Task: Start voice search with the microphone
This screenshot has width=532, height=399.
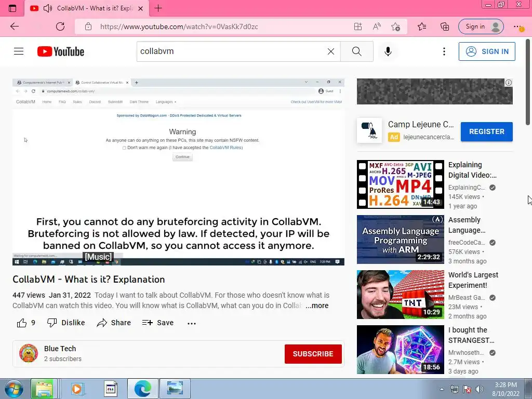Action: point(388,51)
